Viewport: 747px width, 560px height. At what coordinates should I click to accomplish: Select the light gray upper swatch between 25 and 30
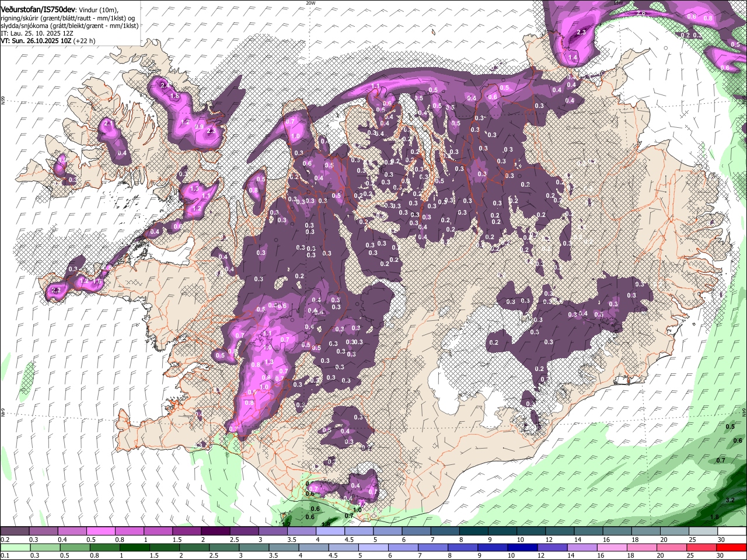pyautogui.click(x=703, y=531)
